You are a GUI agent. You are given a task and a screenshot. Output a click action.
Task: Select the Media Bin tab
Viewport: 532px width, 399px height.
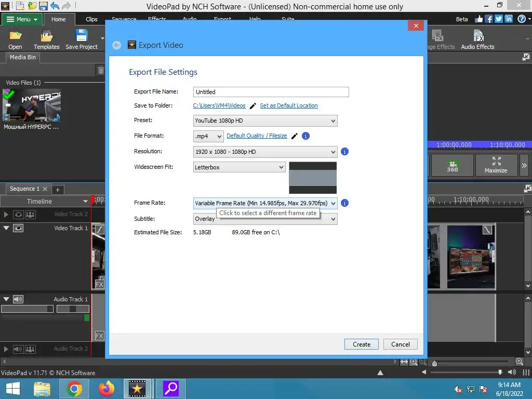click(x=23, y=57)
